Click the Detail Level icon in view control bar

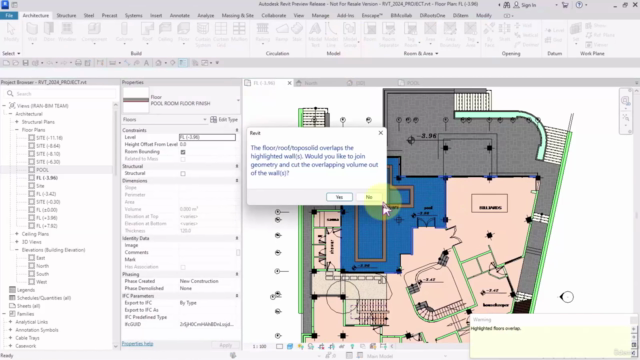[279, 346]
